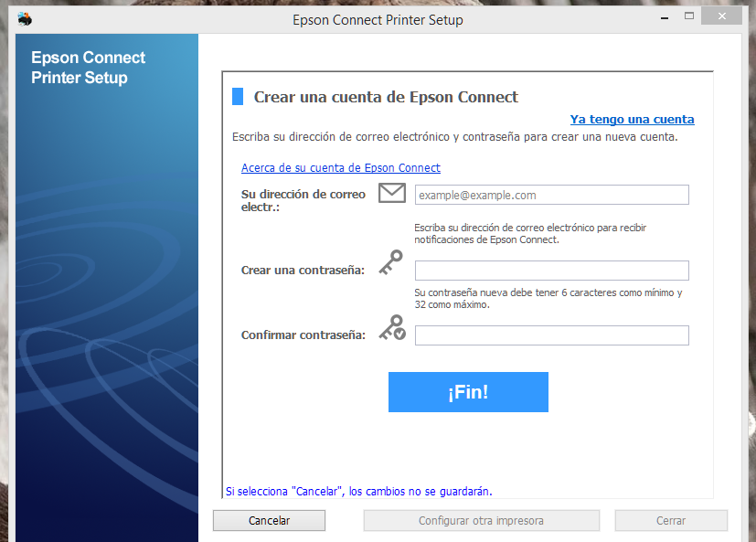
Task: Click the key with checkmark confirm icon
Action: click(x=392, y=327)
